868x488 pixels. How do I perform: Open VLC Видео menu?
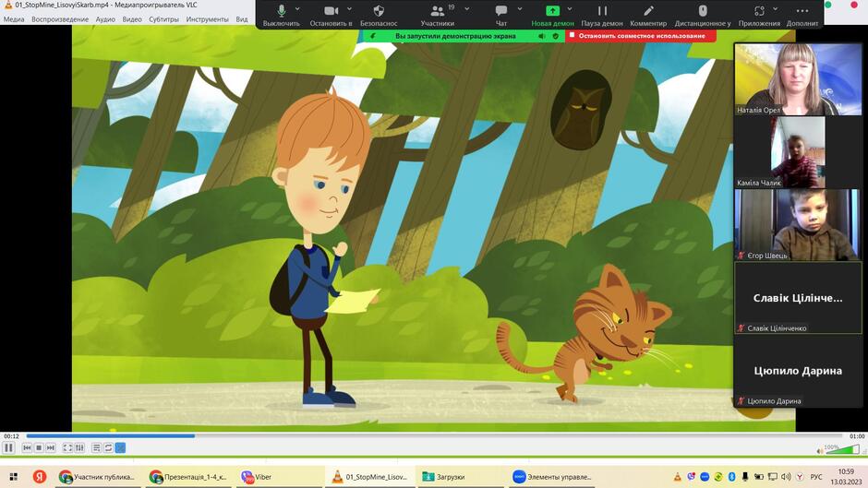pos(132,19)
